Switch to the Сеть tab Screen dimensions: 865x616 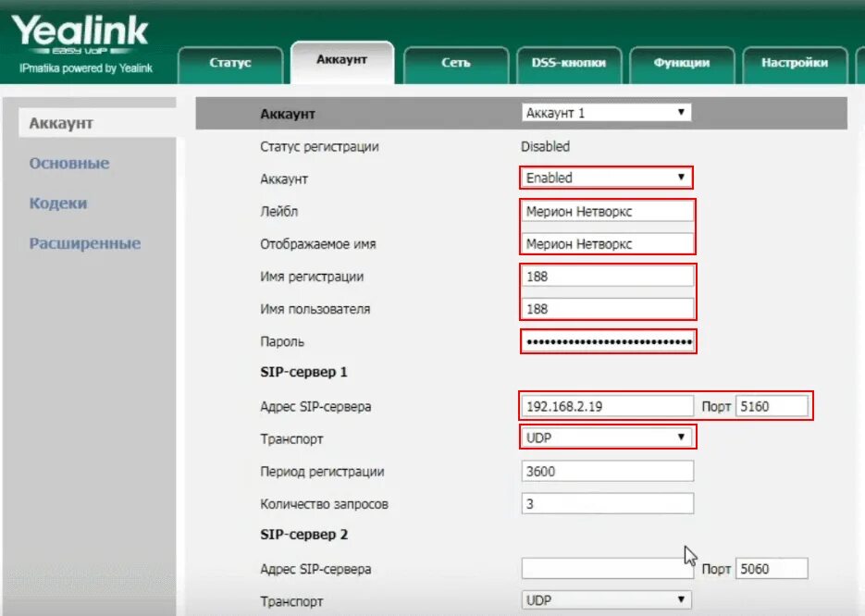456,64
